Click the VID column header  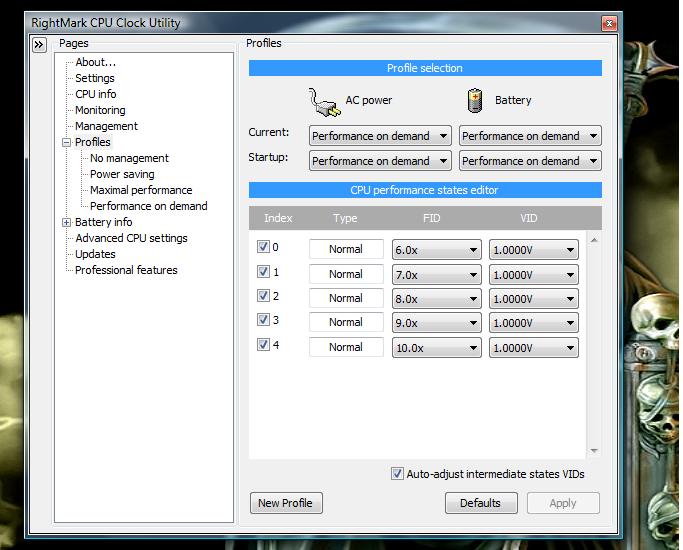[x=528, y=218]
